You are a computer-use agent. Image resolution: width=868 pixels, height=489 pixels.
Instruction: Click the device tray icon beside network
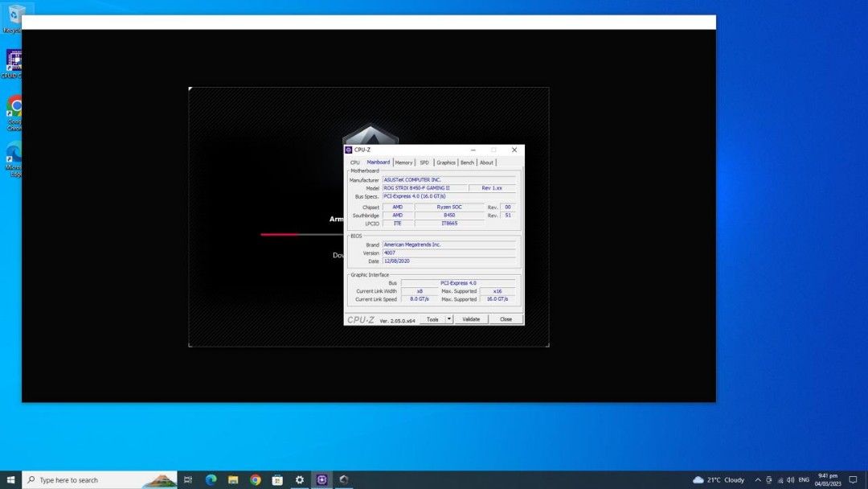[x=769, y=479]
